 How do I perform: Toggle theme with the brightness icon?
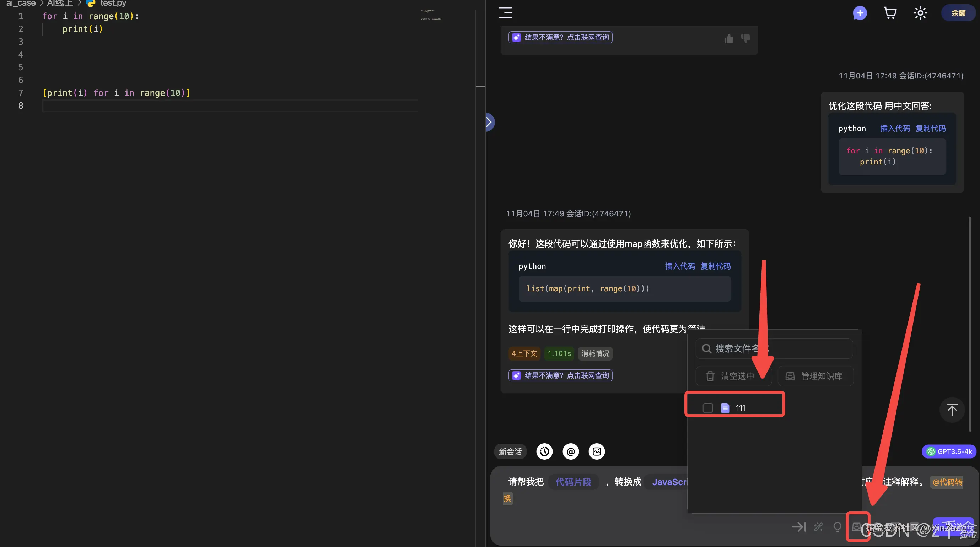click(x=920, y=12)
